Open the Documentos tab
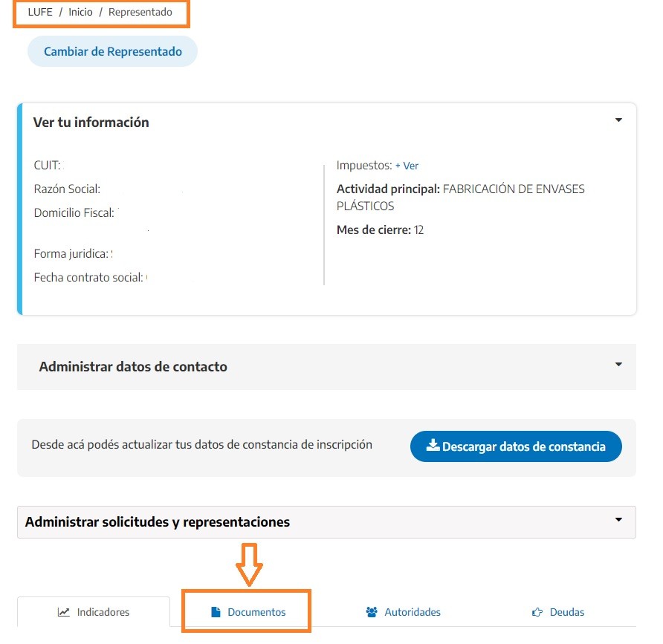This screenshot has width=663, height=644. (x=248, y=612)
